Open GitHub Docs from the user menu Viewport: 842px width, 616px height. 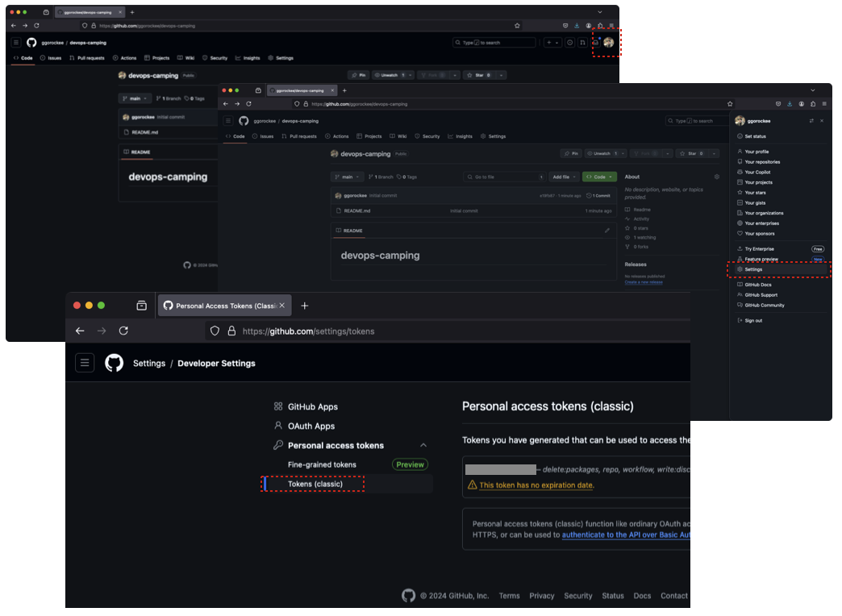point(757,285)
